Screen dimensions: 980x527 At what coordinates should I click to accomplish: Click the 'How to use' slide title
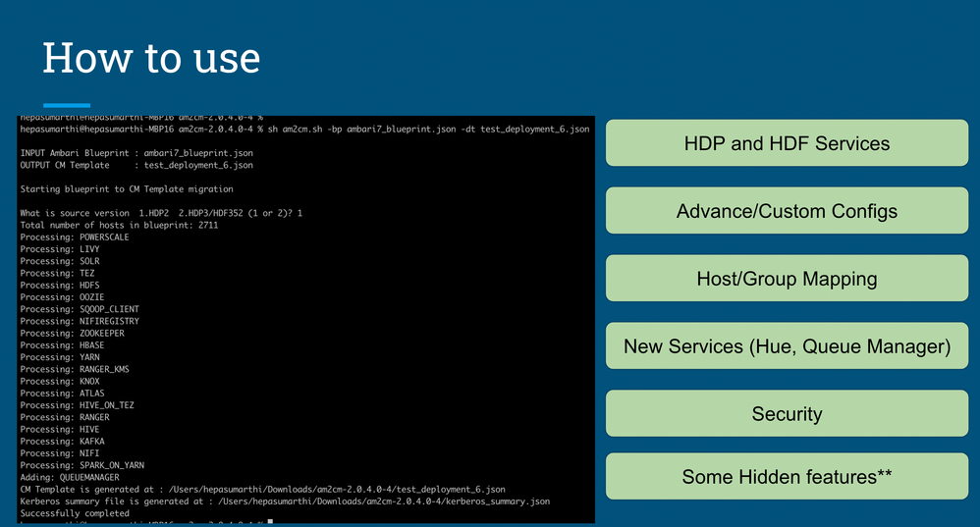point(151,58)
